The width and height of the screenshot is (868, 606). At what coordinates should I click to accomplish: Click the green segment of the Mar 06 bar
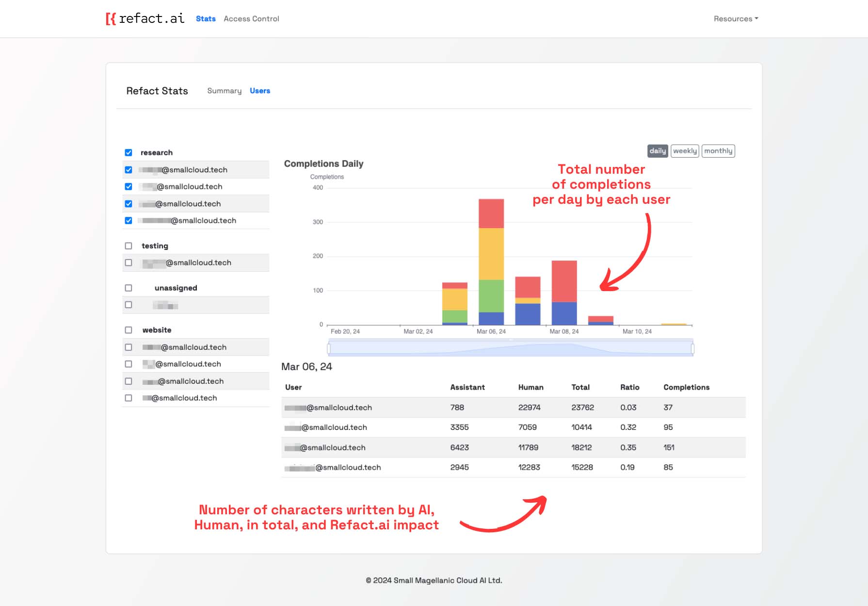coord(491,296)
